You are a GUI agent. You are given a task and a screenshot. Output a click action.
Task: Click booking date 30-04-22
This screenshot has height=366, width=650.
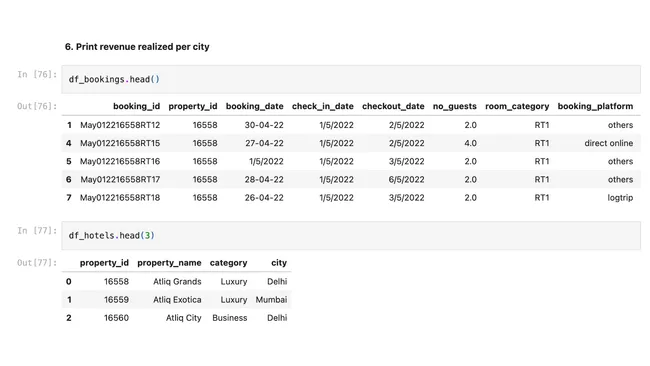[x=264, y=125]
